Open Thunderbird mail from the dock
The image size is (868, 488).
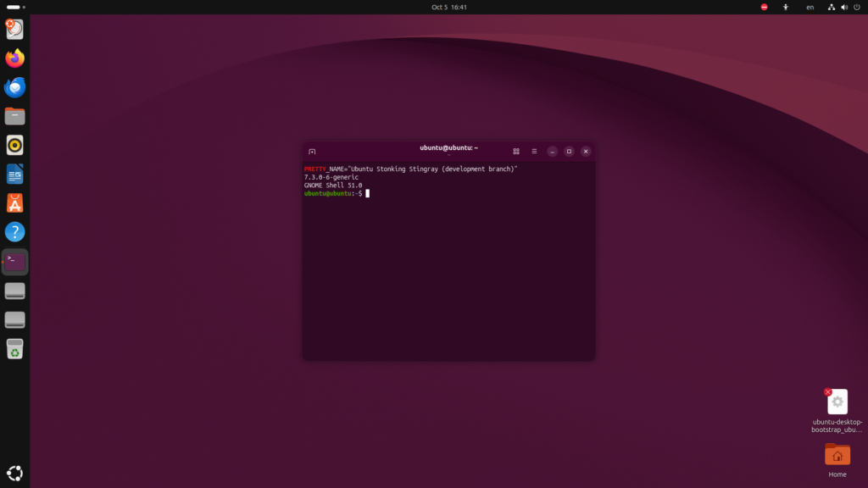[15, 87]
